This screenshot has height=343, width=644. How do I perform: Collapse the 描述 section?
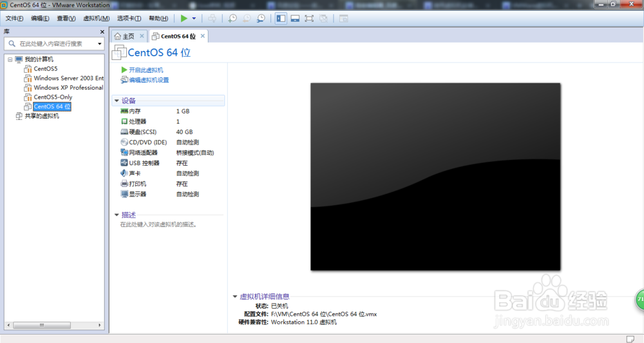pyautogui.click(x=117, y=215)
